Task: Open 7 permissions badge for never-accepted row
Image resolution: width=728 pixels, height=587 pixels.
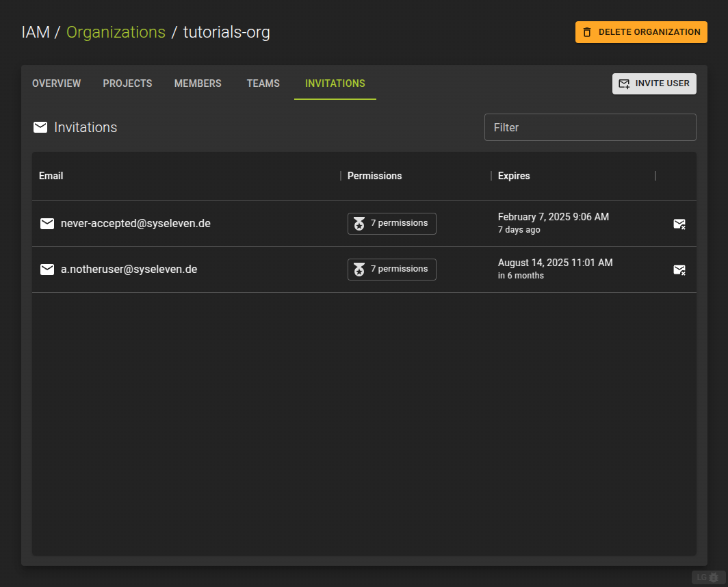Action: 391,224
